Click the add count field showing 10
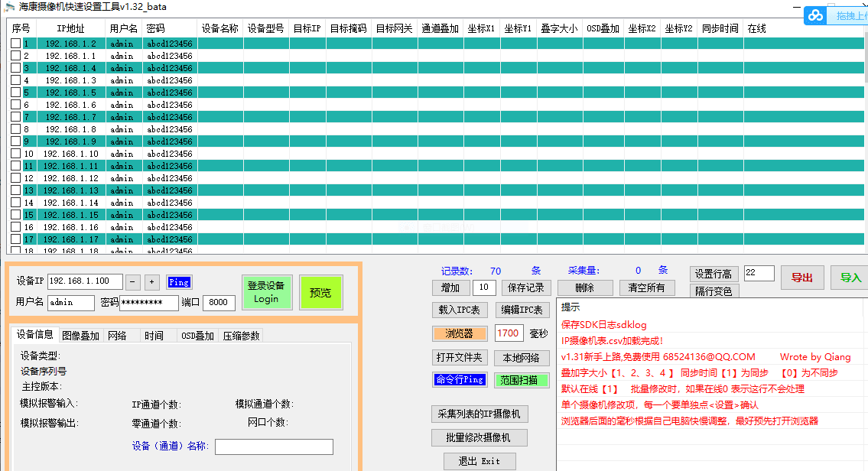The height and width of the screenshot is (471, 868). [x=484, y=287]
